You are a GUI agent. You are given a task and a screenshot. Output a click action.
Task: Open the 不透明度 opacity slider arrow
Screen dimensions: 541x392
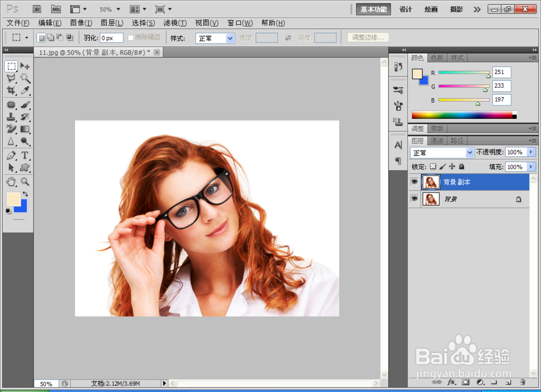coord(531,152)
